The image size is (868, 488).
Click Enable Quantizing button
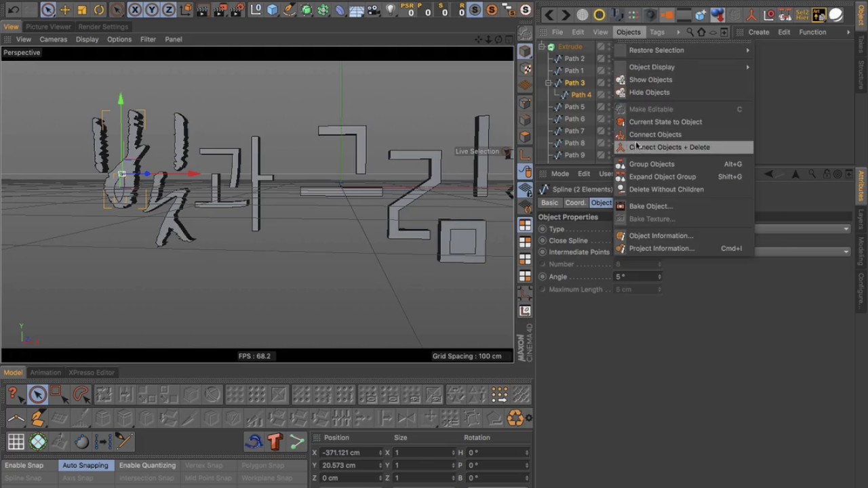click(147, 466)
